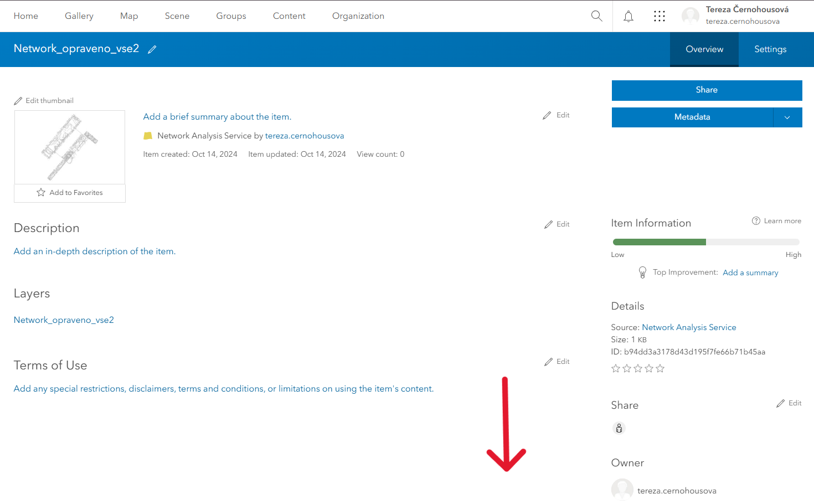This screenshot has width=814, height=504.
Task: Click the Add a summary improvement link
Action: coord(750,272)
